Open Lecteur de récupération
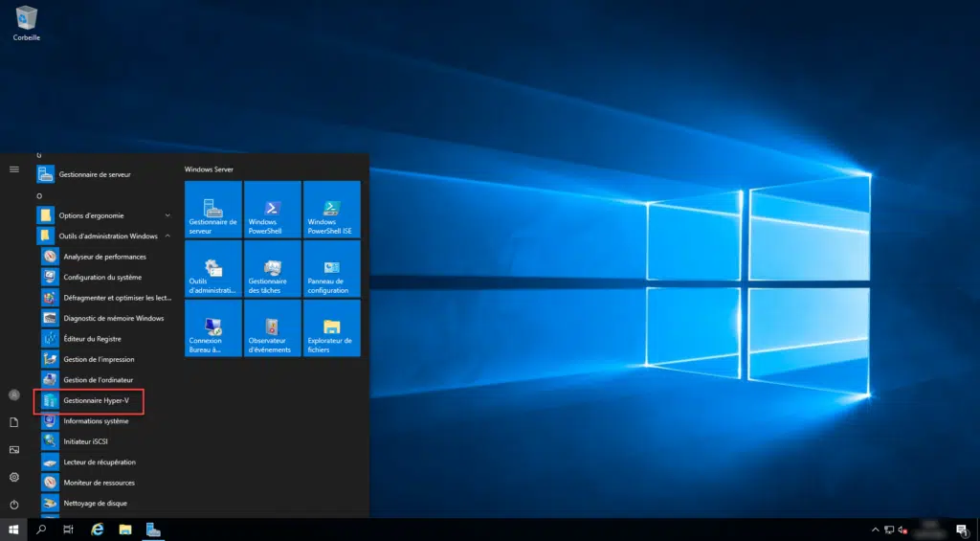Screen dimensions: 980x541 click(x=103, y=462)
